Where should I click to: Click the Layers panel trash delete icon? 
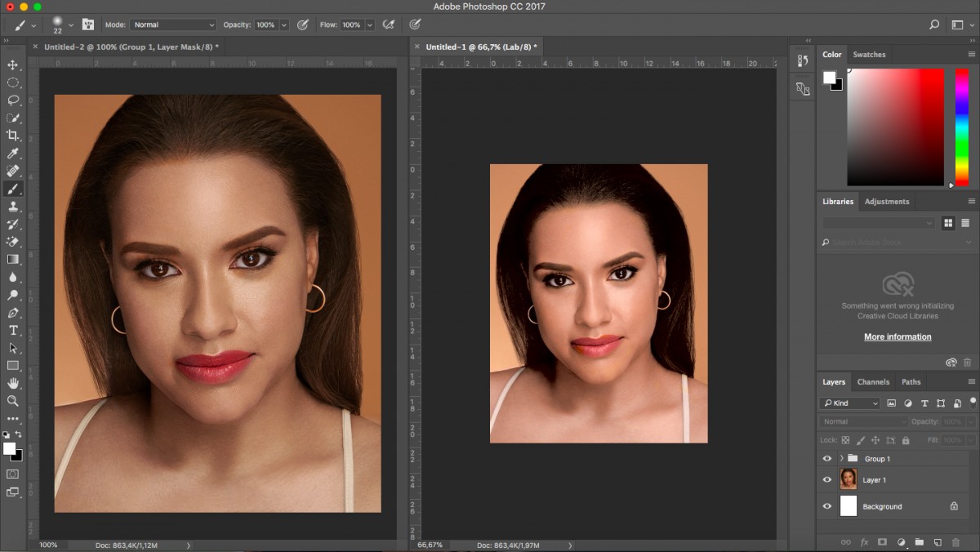(956, 542)
